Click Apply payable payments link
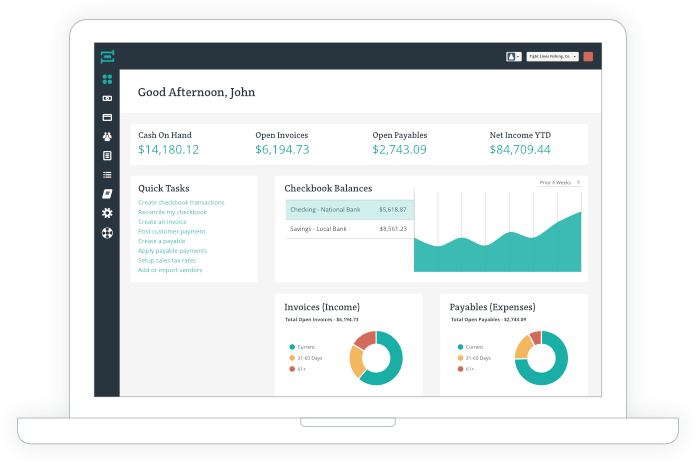Screen dimensions: 696x466 coord(172,251)
